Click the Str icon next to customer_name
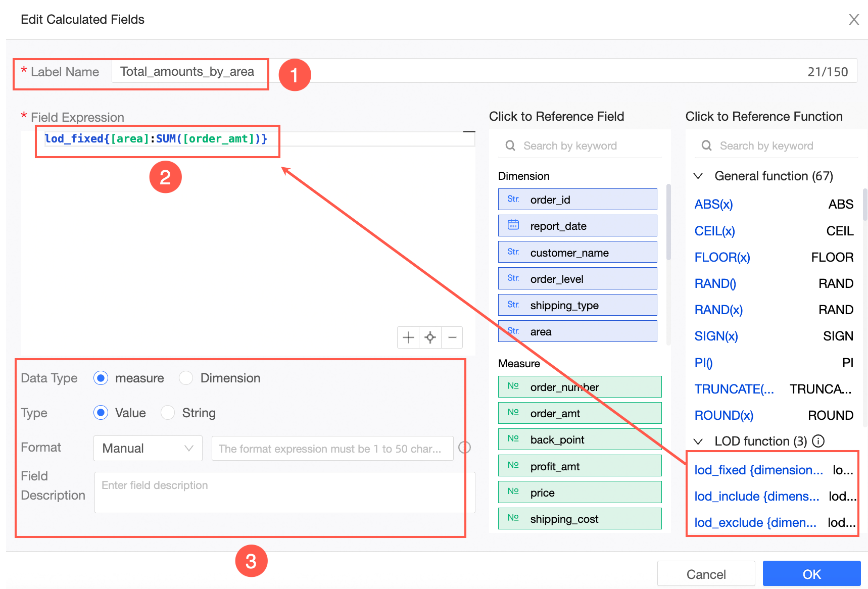Viewport: 868px width, 589px height. pyautogui.click(x=513, y=252)
